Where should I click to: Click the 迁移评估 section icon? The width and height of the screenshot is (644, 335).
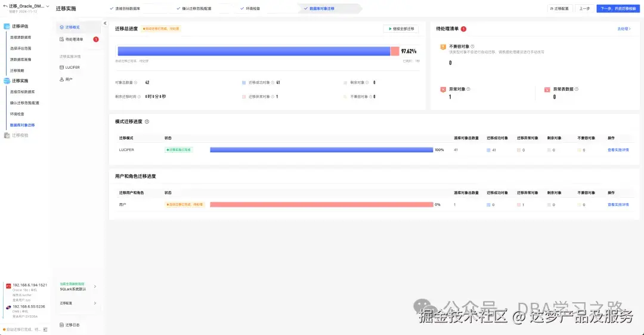point(7,26)
